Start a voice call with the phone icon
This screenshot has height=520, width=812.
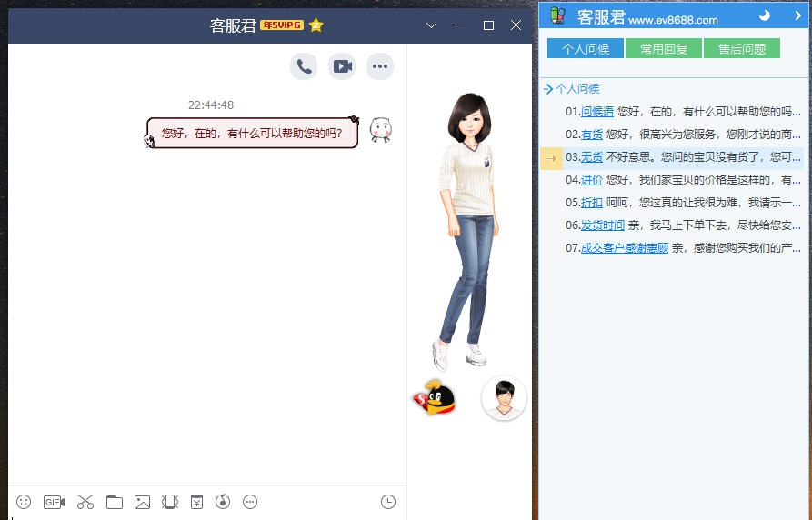[304, 66]
